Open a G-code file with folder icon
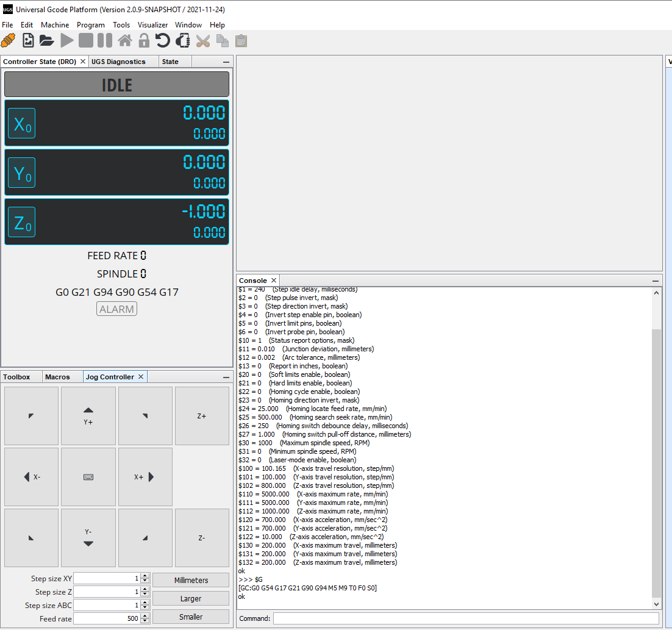 pos(46,41)
